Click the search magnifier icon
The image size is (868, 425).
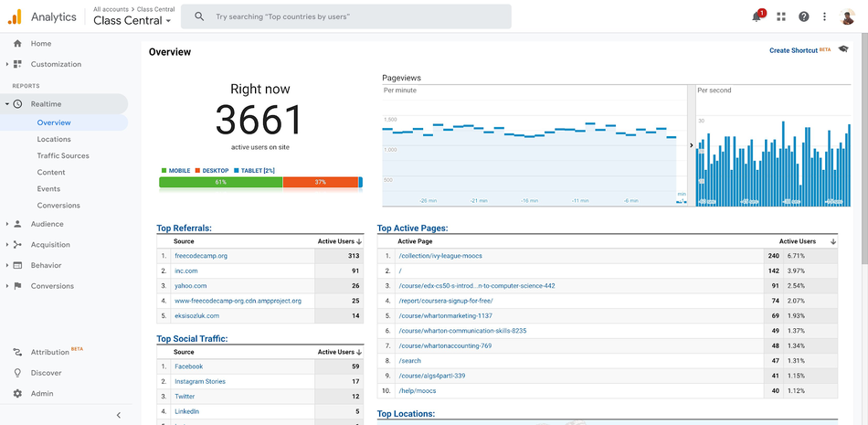coord(200,16)
